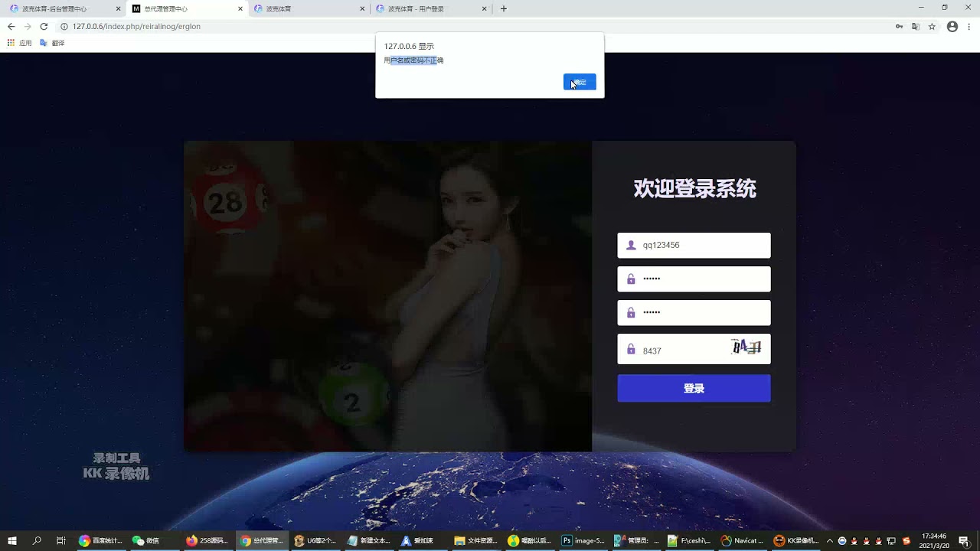
Task: Open Firefox 258源码 window from taskbar
Action: [x=207, y=540]
